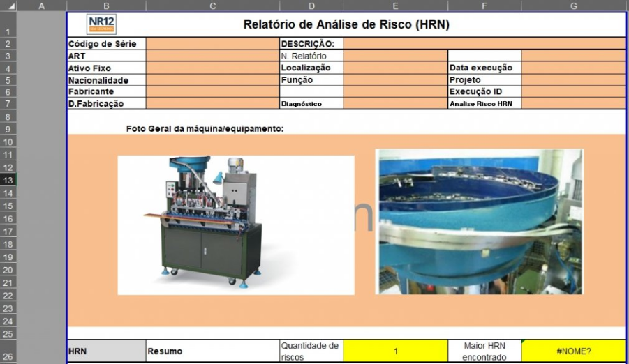Viewport: 629px width, 364px height.
Task: Click the empty cell beside Projeto
Action: (572, 79)
